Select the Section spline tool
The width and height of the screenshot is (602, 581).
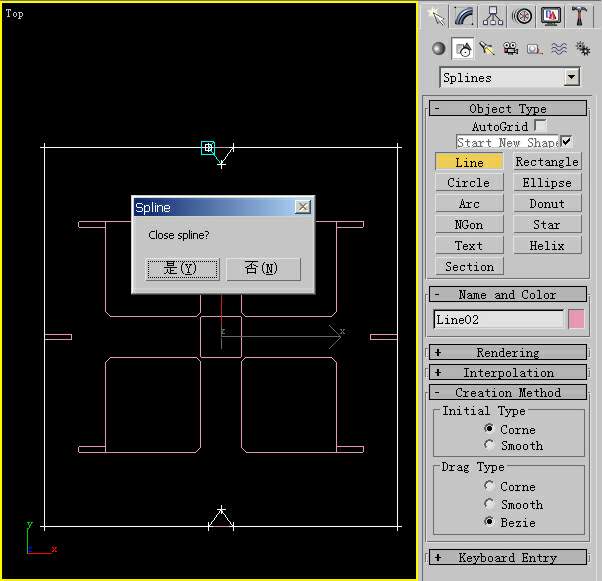tap(469, 266)
